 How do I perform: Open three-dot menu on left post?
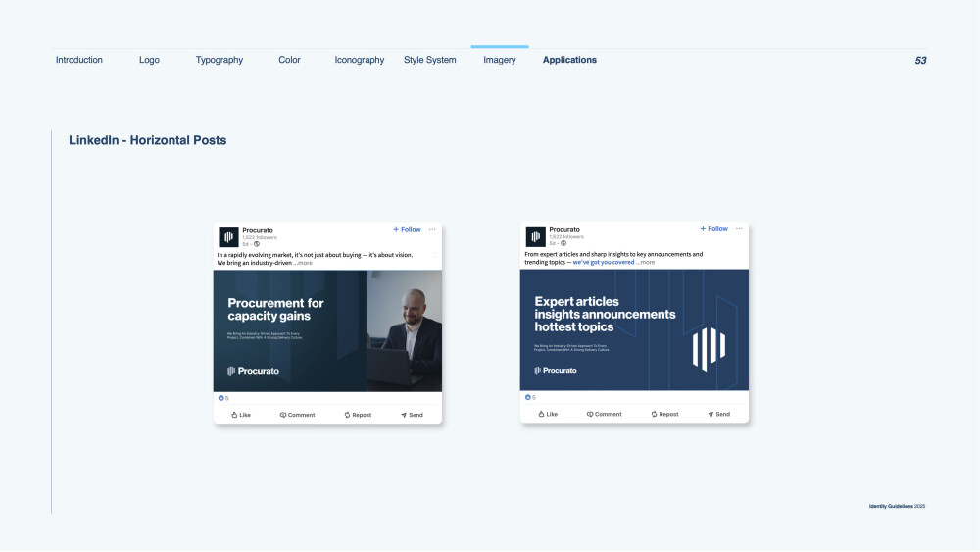432,229
